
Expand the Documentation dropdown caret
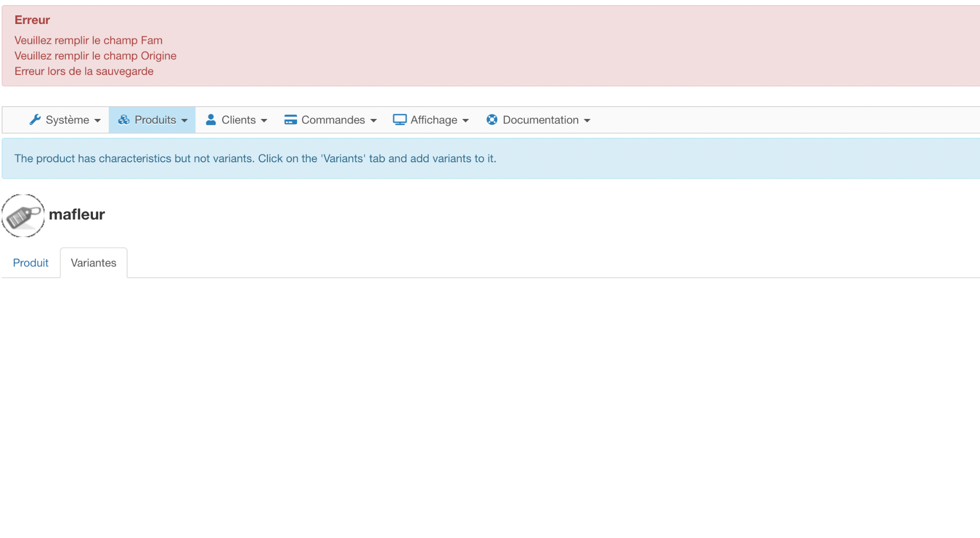(587, 120)
